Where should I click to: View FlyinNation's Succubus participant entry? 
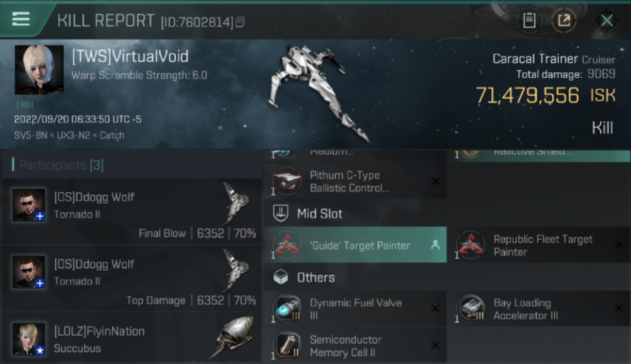coord(132,338)
